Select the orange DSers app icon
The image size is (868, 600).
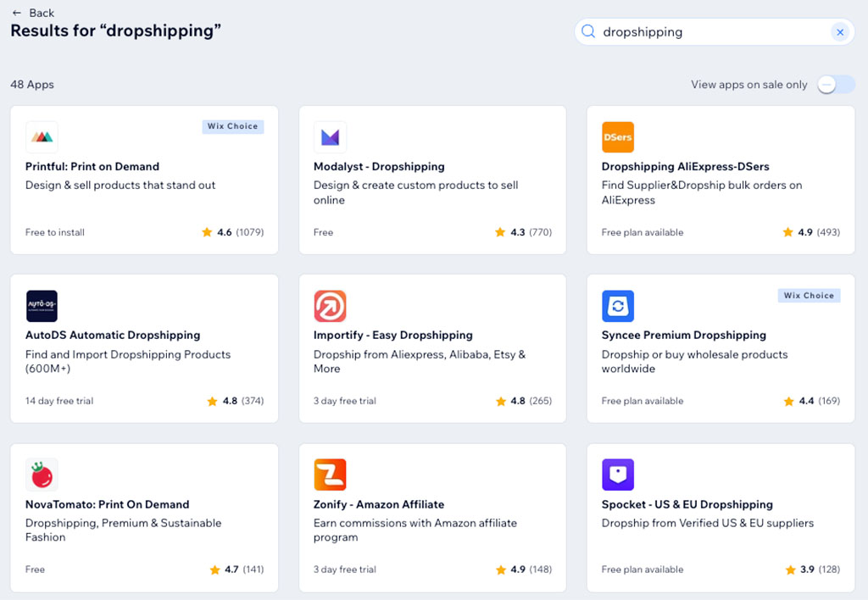click(618, 136)
